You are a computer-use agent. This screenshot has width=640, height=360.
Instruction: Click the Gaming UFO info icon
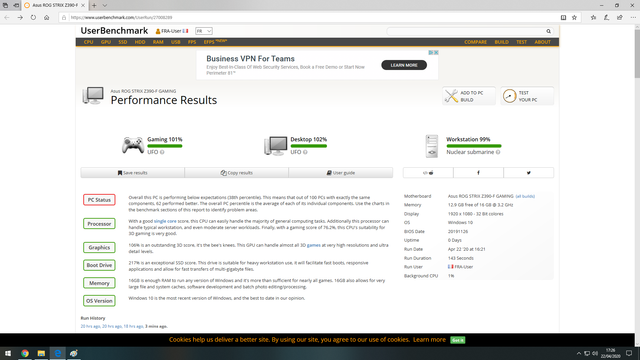tap(162, 152)
